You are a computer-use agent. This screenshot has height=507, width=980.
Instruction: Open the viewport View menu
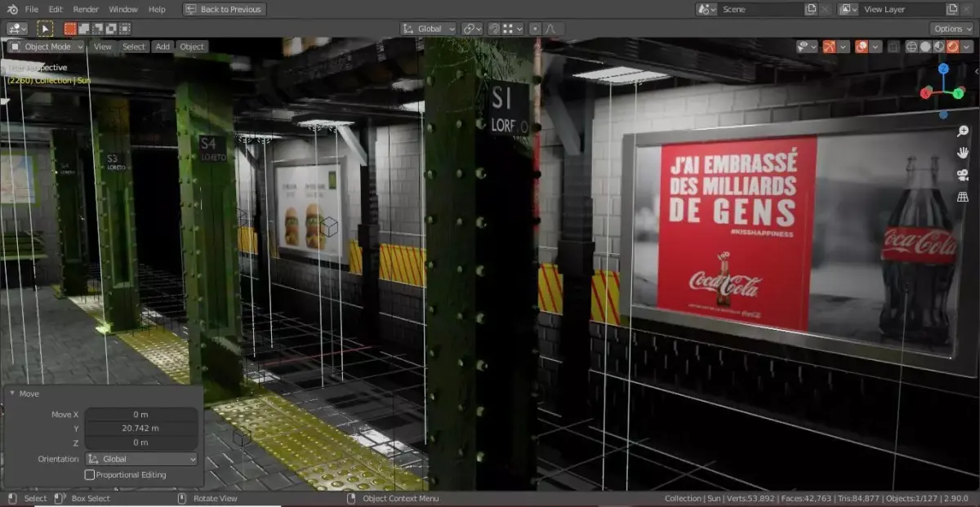click(x=103, y=47)
